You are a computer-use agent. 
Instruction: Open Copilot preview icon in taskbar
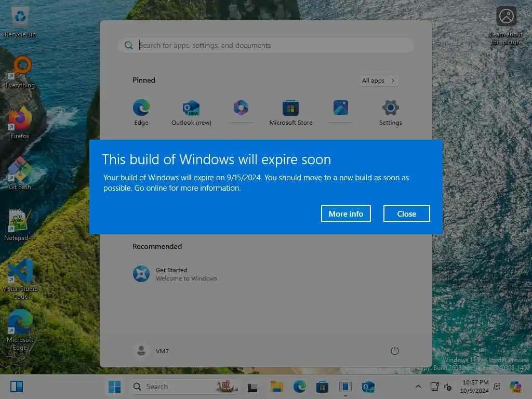tap(515, 387)
